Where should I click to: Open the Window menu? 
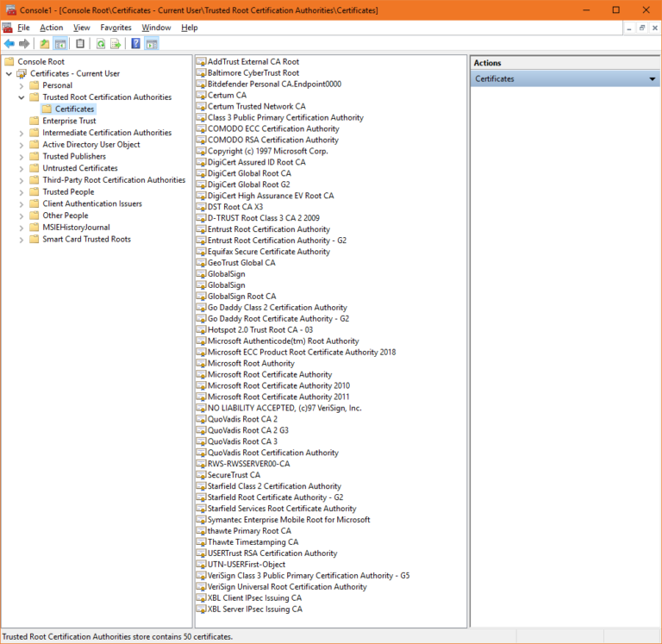[156, 28]
